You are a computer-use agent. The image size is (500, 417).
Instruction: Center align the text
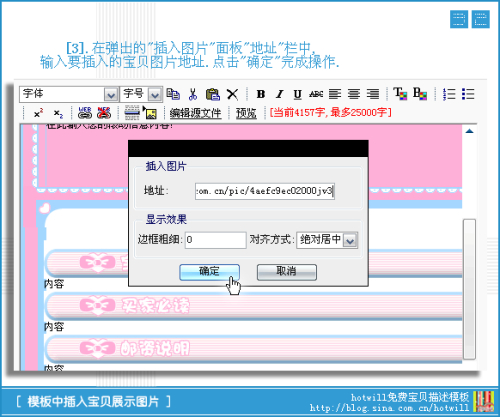(354, 94)
